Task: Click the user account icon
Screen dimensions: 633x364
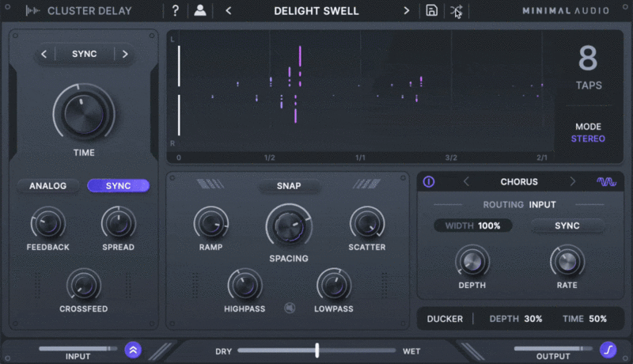Action: tap(200, 11)
